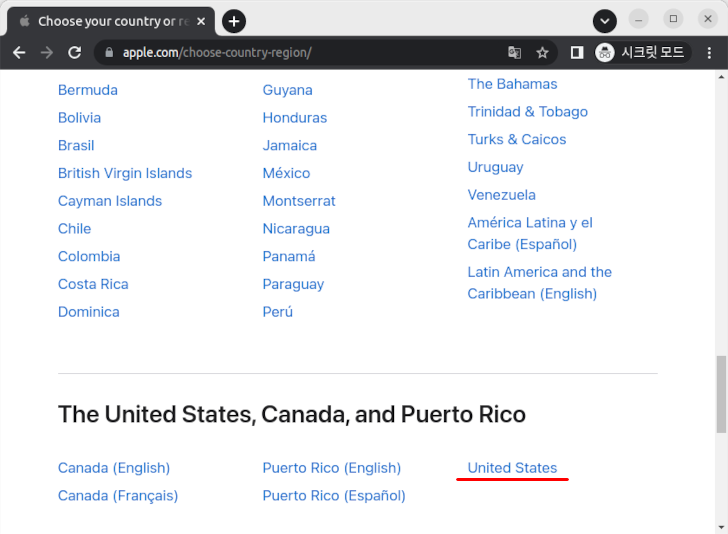Choose Jamaica
Viewport: 728px width, 534px height.
click(290, 145)
